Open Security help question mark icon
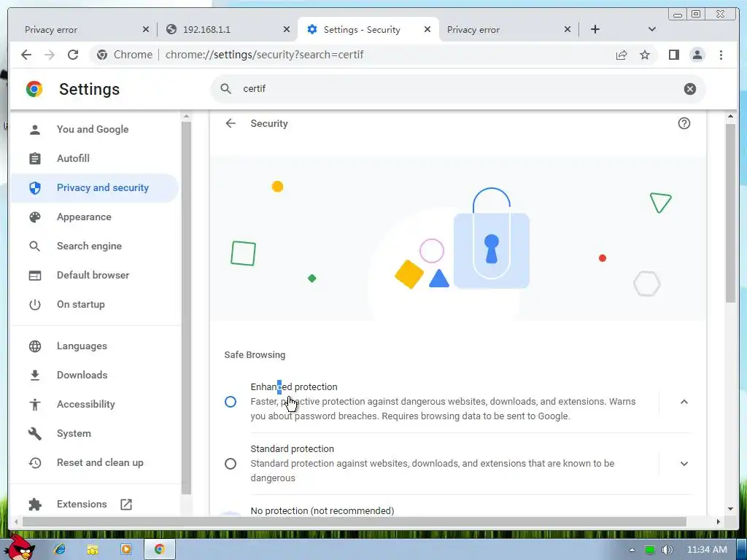The height and width of the screenshot is (560, 747). click(684, 124)
